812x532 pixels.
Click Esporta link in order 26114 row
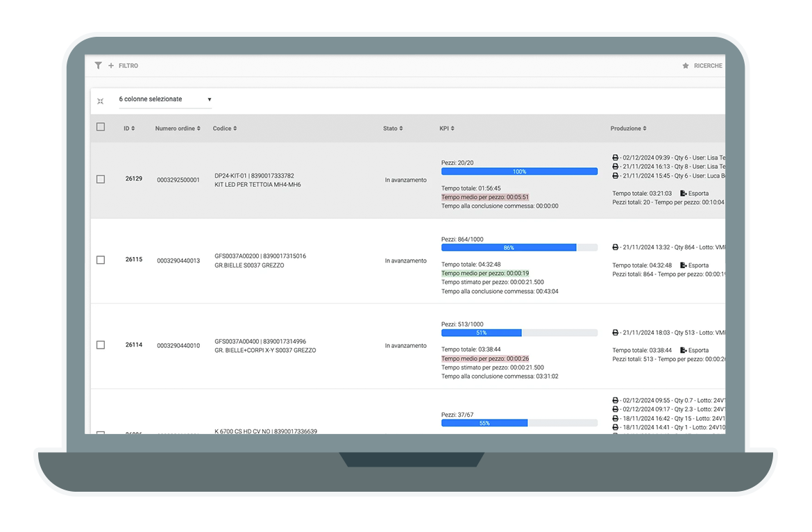tap(697, 350)
